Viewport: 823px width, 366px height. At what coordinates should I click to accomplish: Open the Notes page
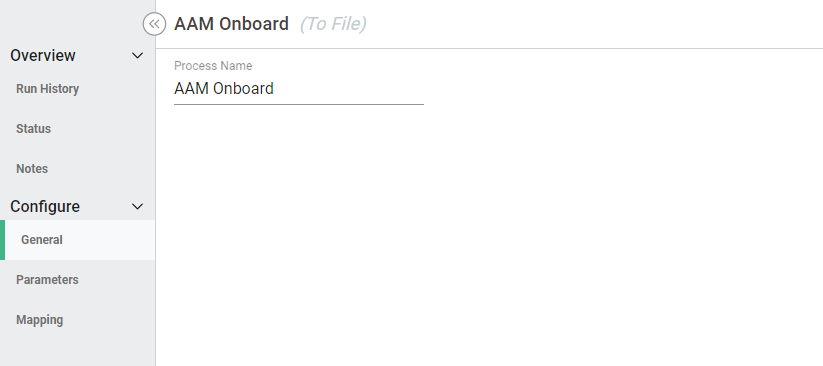point(32,169)
